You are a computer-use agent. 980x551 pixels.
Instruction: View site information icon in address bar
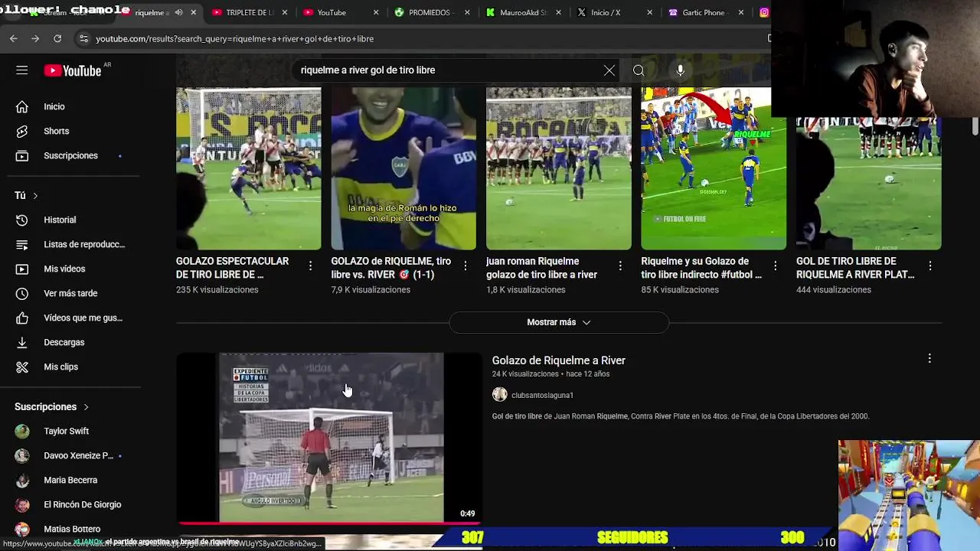coord(83,38)
